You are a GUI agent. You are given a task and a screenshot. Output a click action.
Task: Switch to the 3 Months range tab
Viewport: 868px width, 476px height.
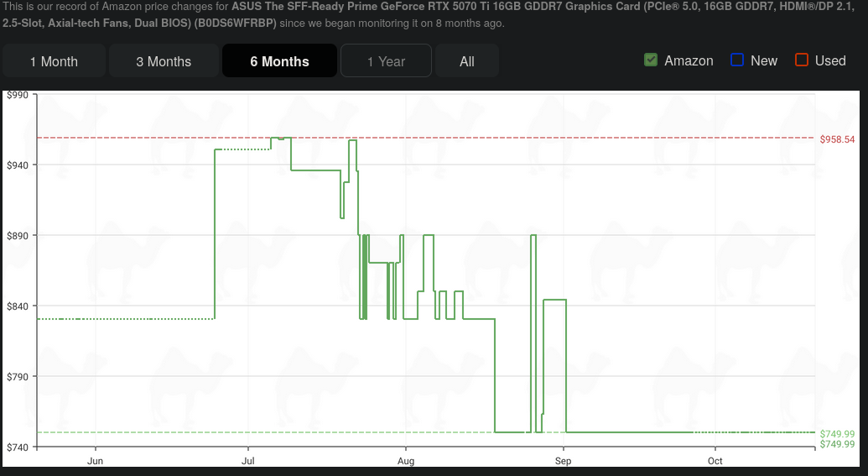coord(164,61)
